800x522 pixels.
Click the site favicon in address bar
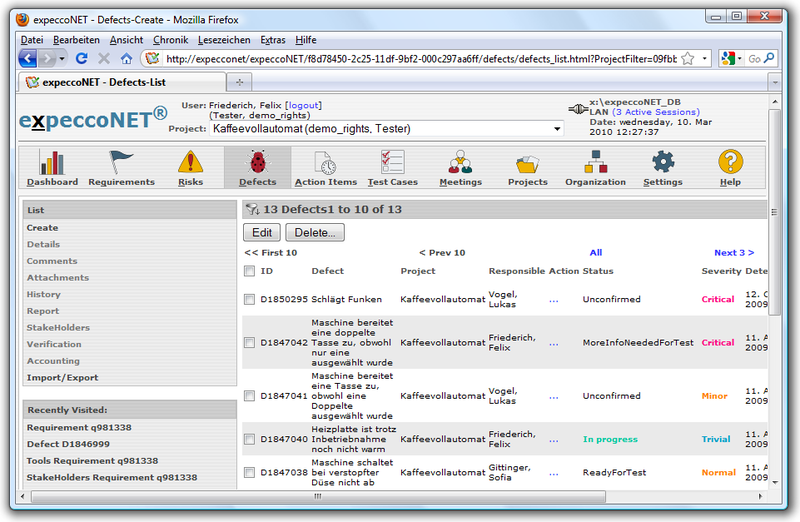[x=152, y=59]
